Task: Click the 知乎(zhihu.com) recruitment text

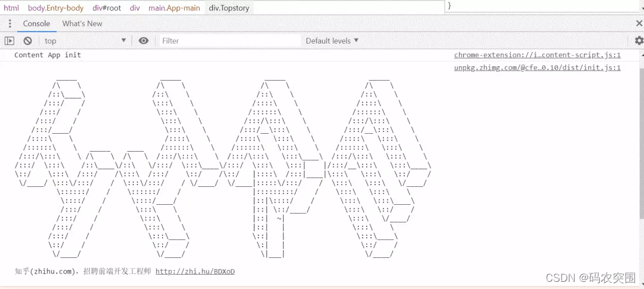Action: [82, 271]
